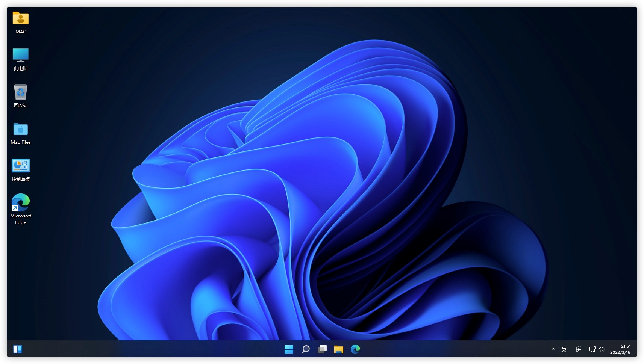Select the Mac Files folder icon
The width and height of the screenshot is (644, 364).
coord(21,129)
